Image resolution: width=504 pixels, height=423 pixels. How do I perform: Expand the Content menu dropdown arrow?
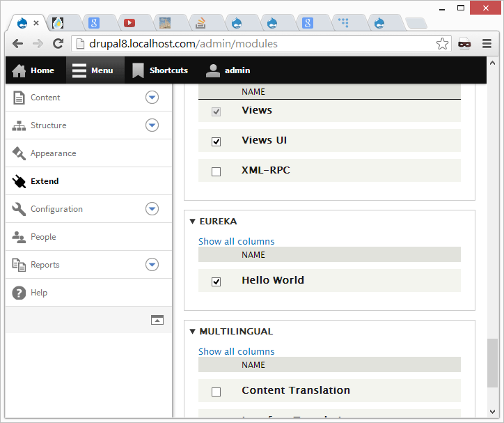(152, 98)
